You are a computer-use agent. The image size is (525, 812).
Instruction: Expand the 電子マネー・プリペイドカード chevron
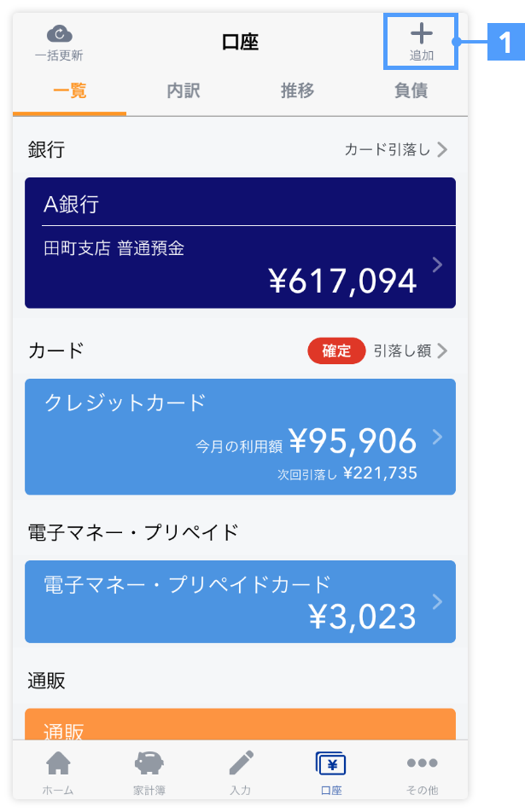(x=437, y=602)
